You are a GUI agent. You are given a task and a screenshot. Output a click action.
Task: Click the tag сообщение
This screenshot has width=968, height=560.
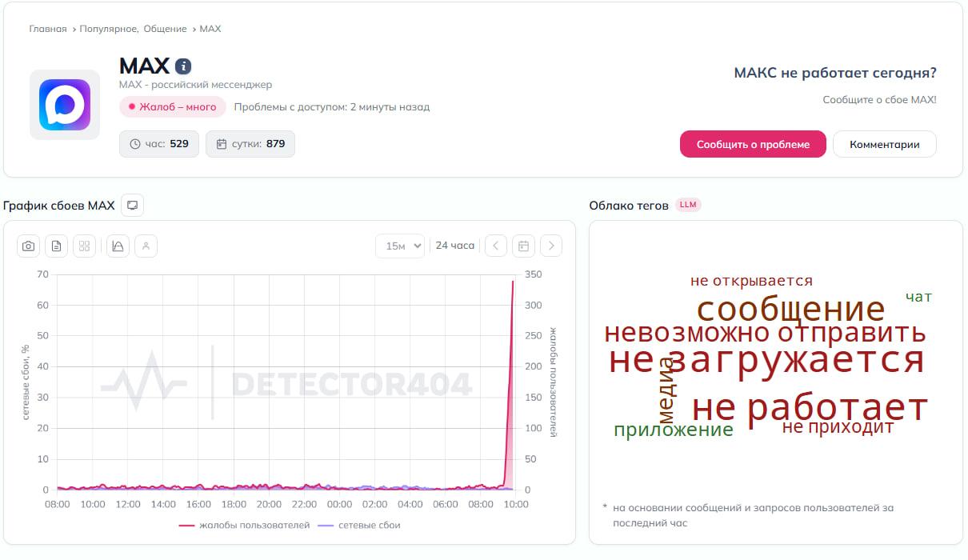coord(790,309)
